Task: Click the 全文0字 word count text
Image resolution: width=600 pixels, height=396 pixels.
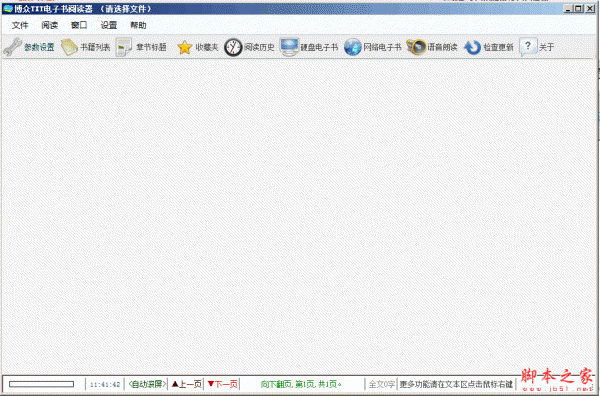Action: [x=382, y=384]
